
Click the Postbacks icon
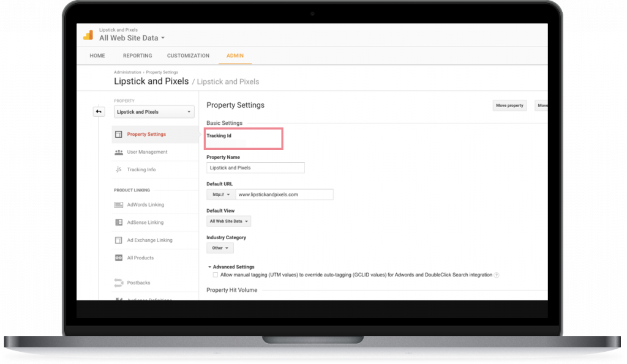point(119,283)
